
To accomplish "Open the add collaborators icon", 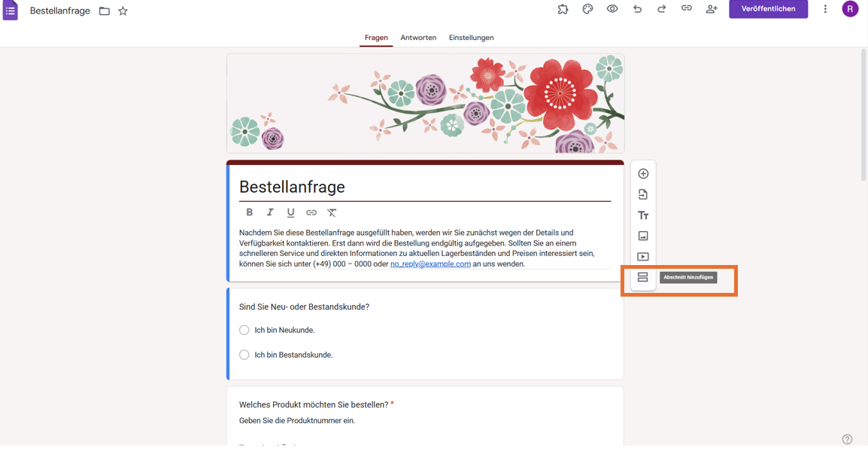I will click(712, 9).
